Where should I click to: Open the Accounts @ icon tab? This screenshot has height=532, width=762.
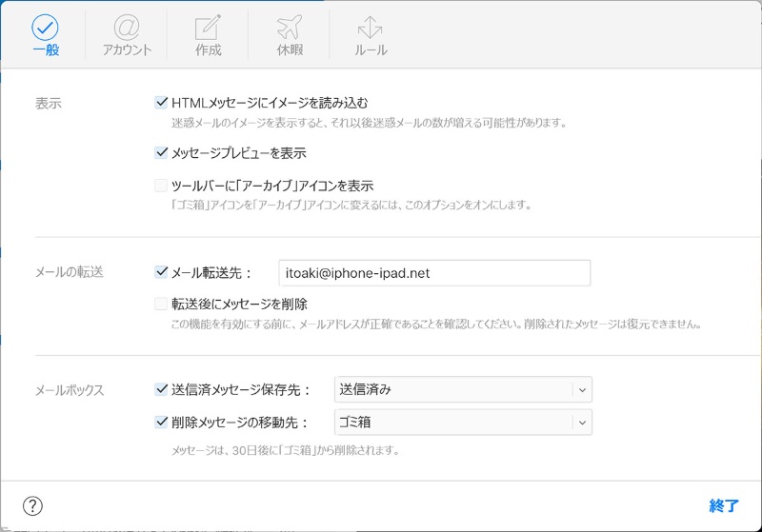(127, 27)
